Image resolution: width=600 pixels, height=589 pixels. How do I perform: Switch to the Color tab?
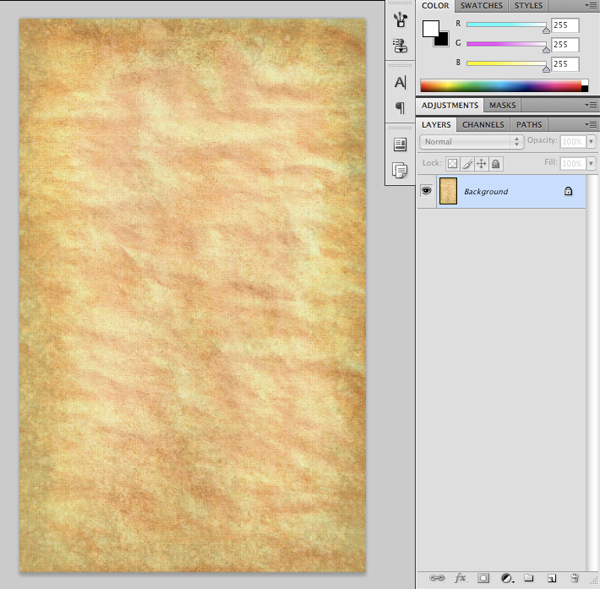435,6
